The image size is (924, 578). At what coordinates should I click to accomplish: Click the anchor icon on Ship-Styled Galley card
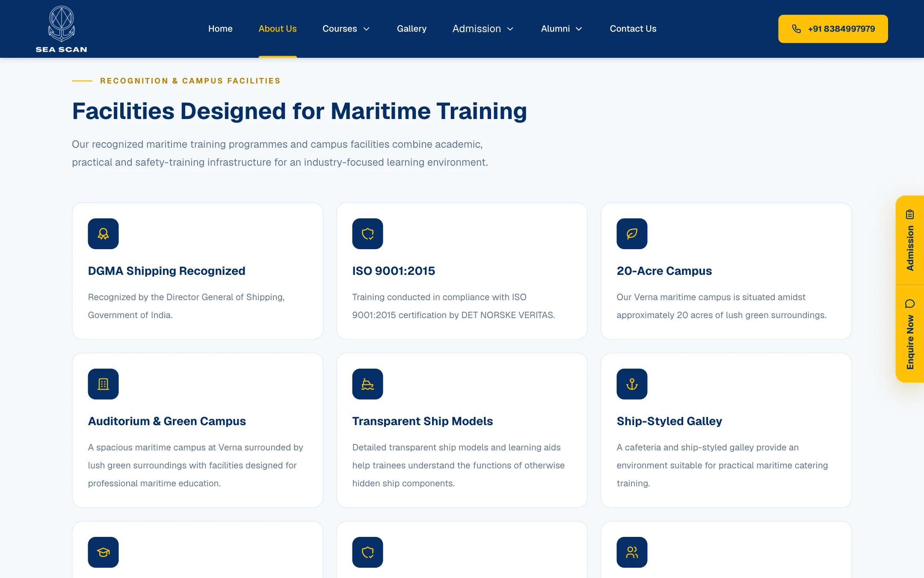point(632,384)
